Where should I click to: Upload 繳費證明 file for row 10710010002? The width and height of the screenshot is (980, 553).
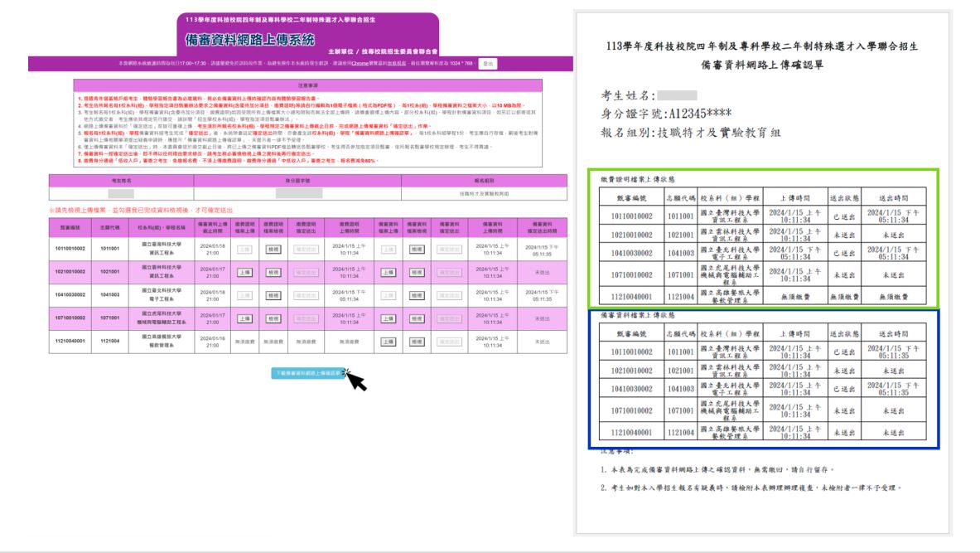pos(245,319)
